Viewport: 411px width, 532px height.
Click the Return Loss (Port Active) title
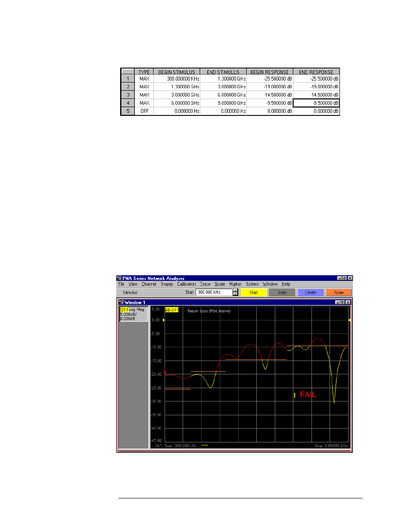(209, 311)
